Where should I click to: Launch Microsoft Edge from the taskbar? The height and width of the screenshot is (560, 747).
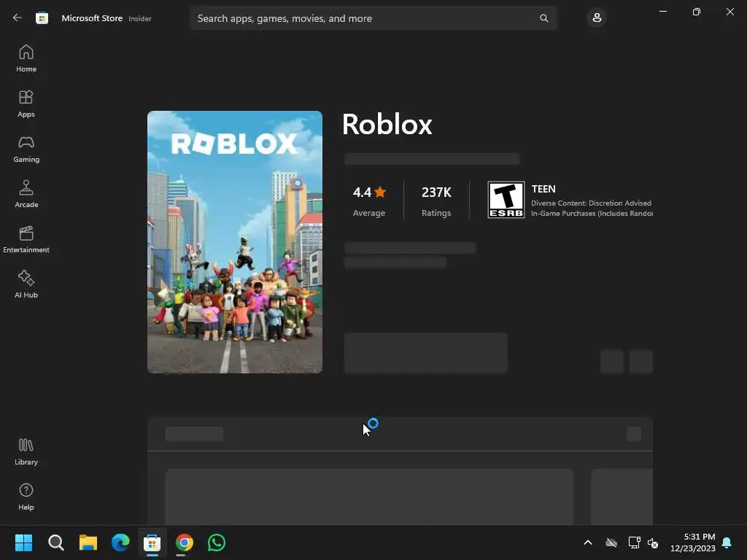tap(120, 542)
